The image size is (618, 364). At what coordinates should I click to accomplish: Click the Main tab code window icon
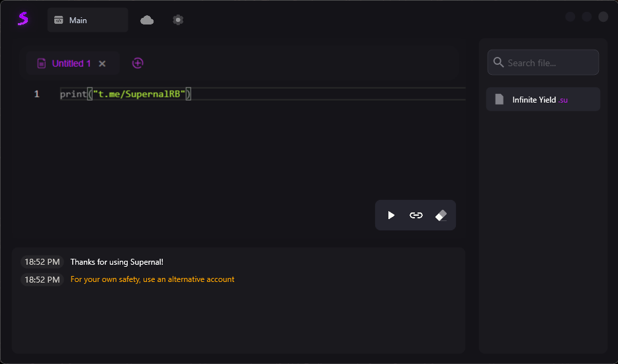pos(59,20)
